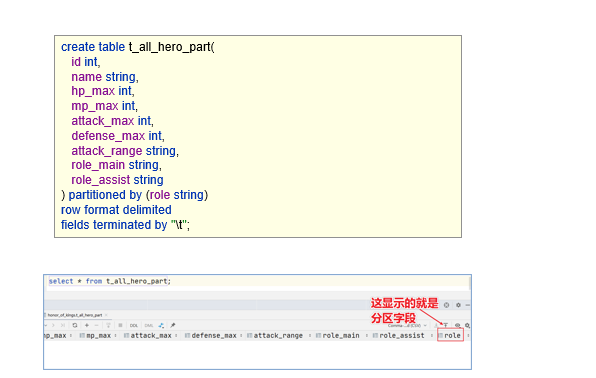Pin the result tab with pin icon
The width and height of the screenshot is (596, 378).
click(173, 326)
